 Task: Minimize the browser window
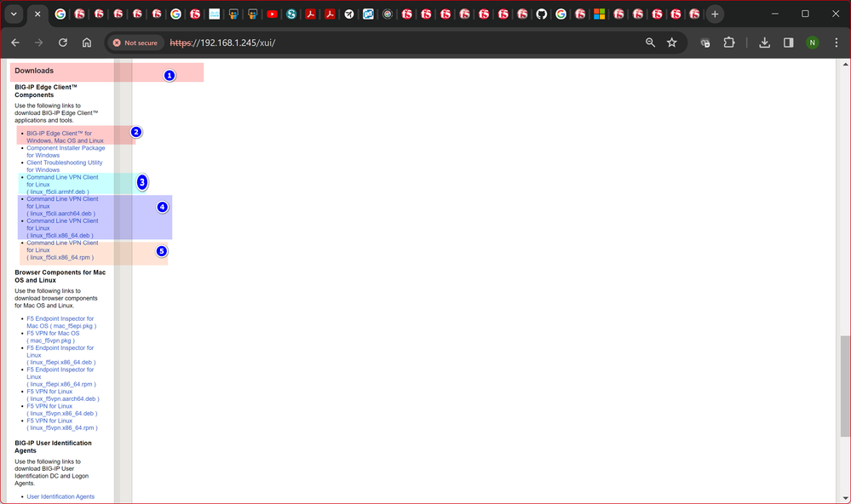tap(775, 14)
